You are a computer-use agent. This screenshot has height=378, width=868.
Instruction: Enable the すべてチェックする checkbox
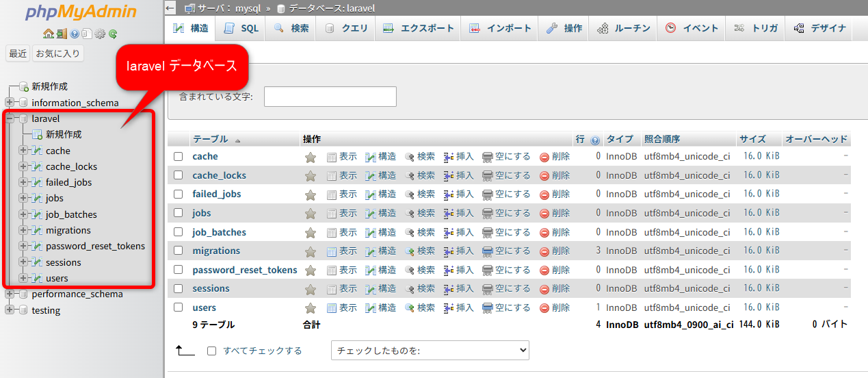[211, 351]
